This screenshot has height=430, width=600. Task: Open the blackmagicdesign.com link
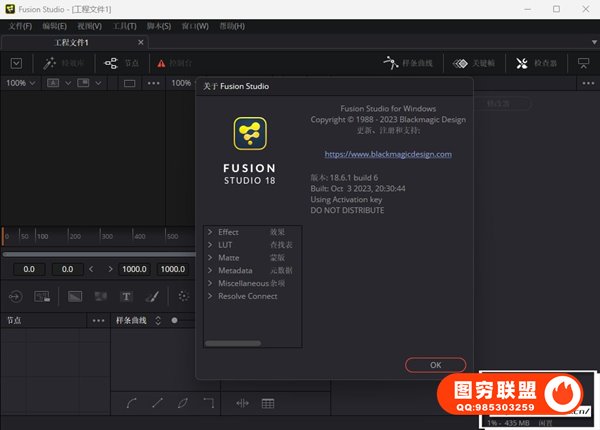[388, 154]
